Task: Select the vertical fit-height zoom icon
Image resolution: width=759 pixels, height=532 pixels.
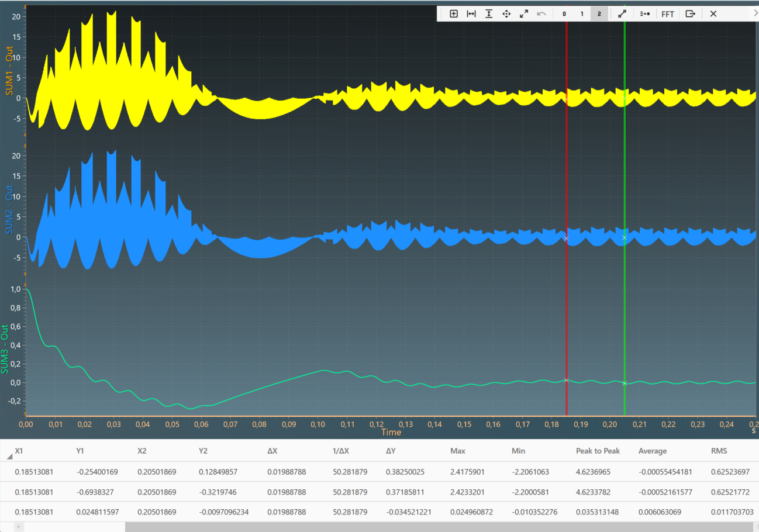Action: (489, 13)
